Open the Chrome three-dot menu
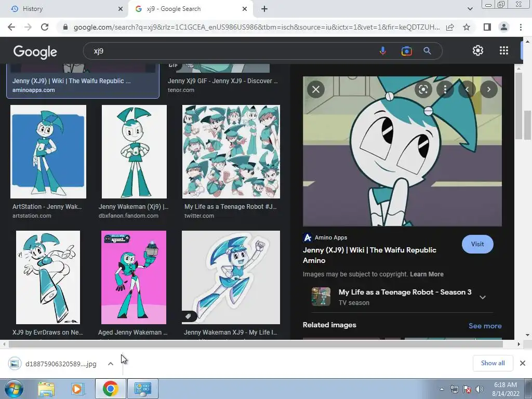This screenshot has width=532, height=399. point(521,27)
